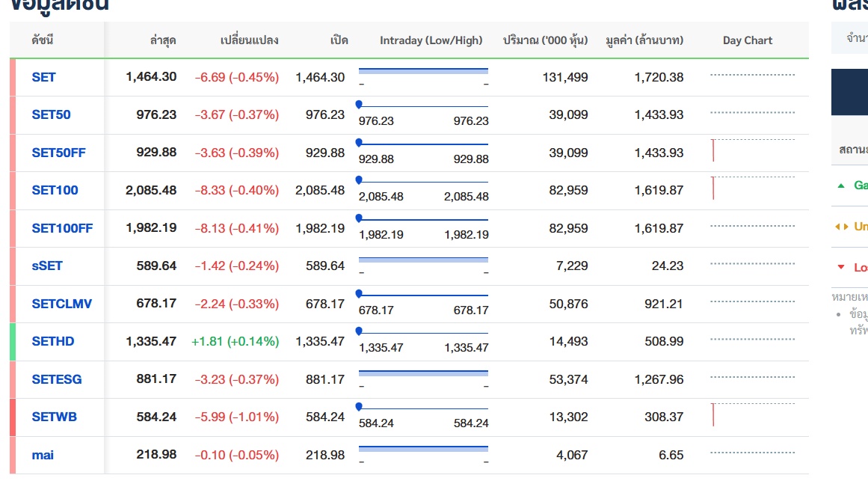The height and width of the screenshot is (484, 868).
Task: View the SETHD index page
Action: [53, 341]
